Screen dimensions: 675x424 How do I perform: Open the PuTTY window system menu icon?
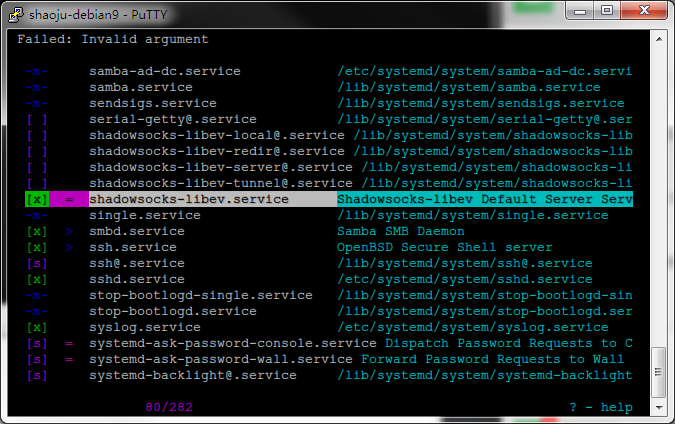16,15
